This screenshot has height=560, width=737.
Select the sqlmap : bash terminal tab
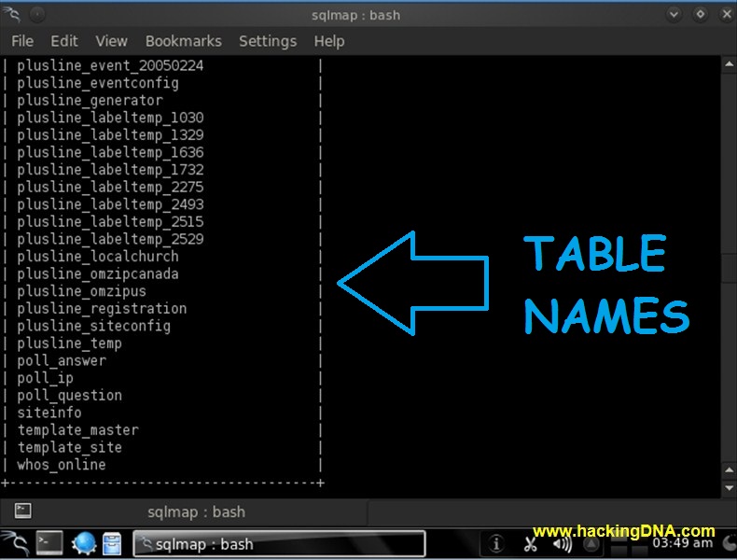(x=196, y=511)
